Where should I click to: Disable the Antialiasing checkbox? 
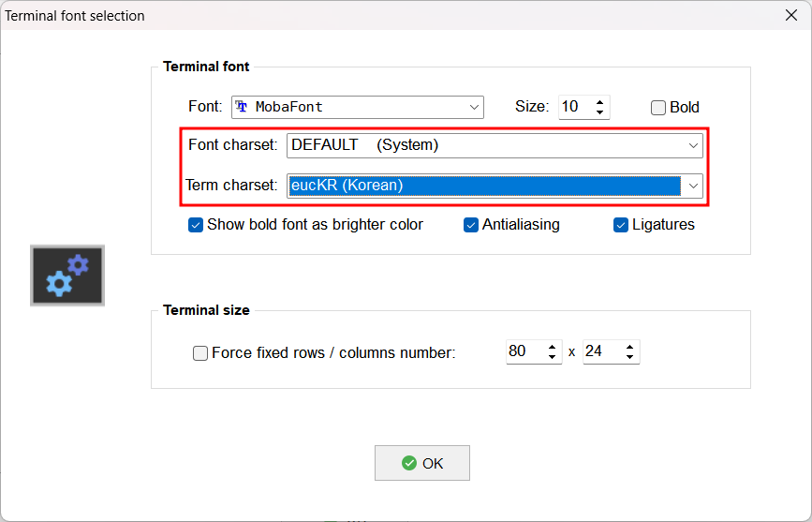[471, 225]
